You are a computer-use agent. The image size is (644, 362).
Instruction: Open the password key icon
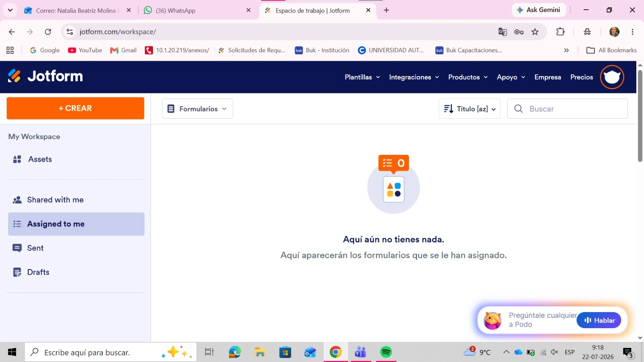point(519,32)
